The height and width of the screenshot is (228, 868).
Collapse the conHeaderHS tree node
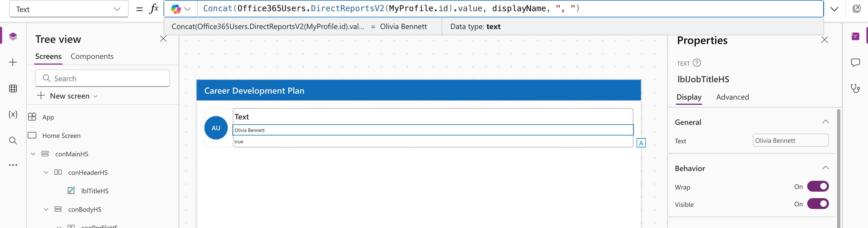[46, 173]
